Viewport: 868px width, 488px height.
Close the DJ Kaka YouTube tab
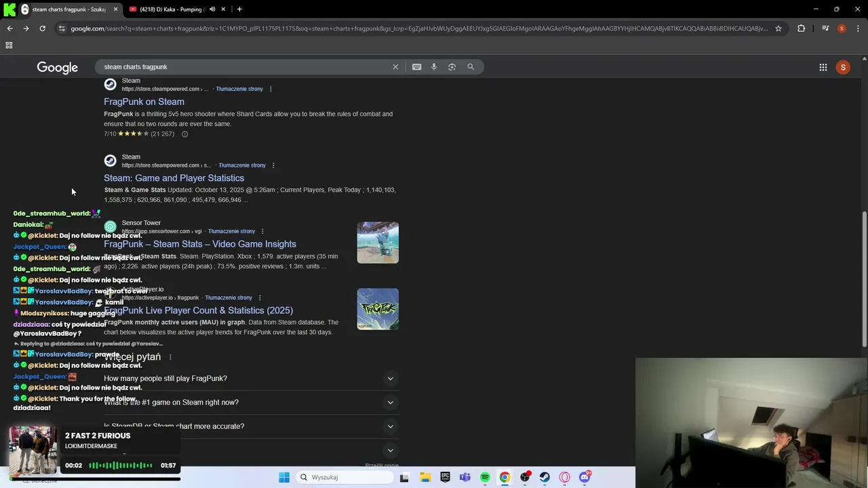223,9
